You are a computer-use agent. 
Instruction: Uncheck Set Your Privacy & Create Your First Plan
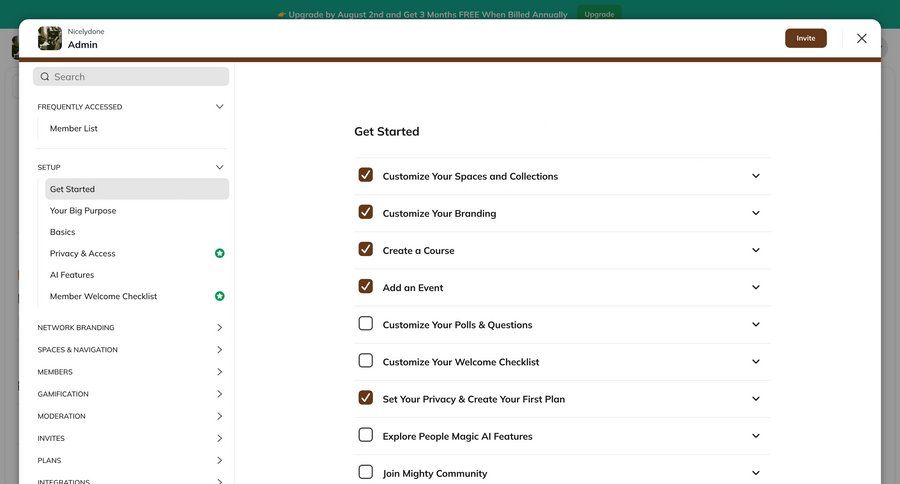(x=366, y=397)
